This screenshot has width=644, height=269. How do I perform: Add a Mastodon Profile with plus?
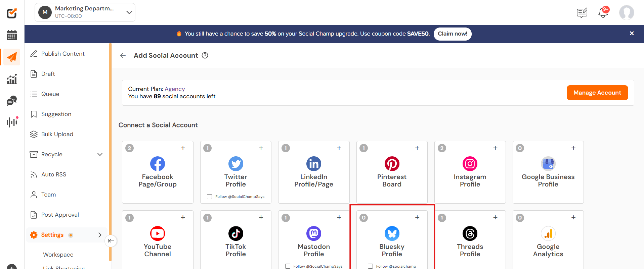[339, 217]
